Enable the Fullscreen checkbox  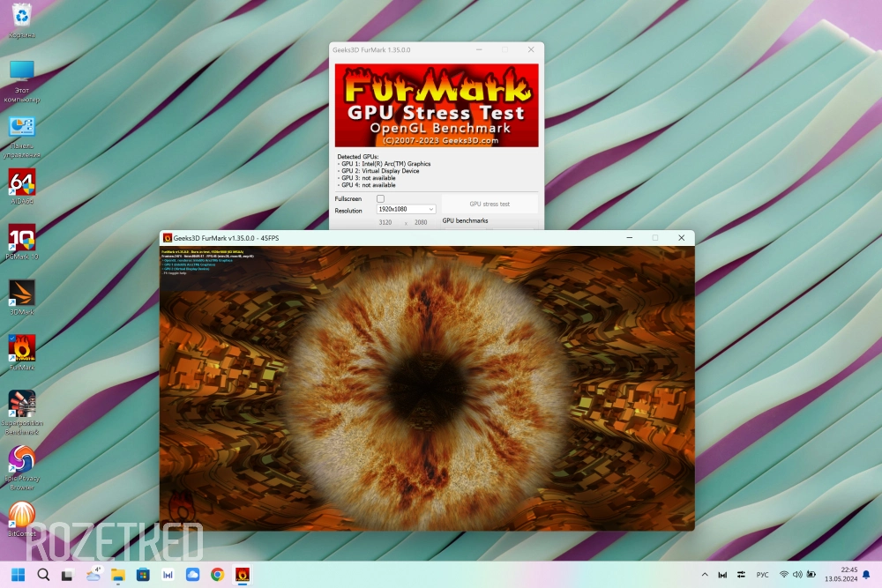(x=381, y=199)
